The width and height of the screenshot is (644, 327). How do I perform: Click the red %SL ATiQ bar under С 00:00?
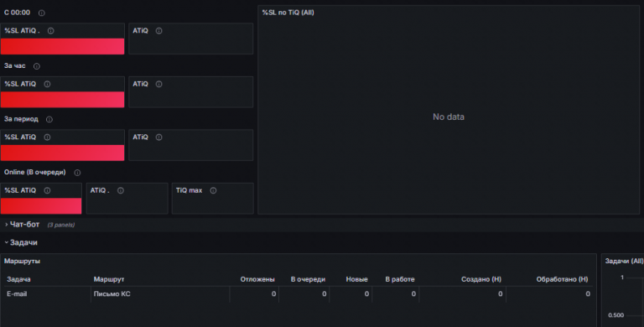click(62, 46)
